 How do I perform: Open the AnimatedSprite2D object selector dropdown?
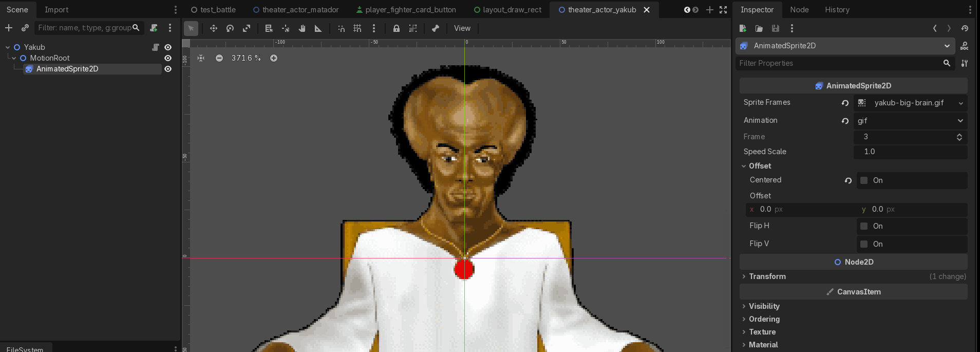coord(845,46)
